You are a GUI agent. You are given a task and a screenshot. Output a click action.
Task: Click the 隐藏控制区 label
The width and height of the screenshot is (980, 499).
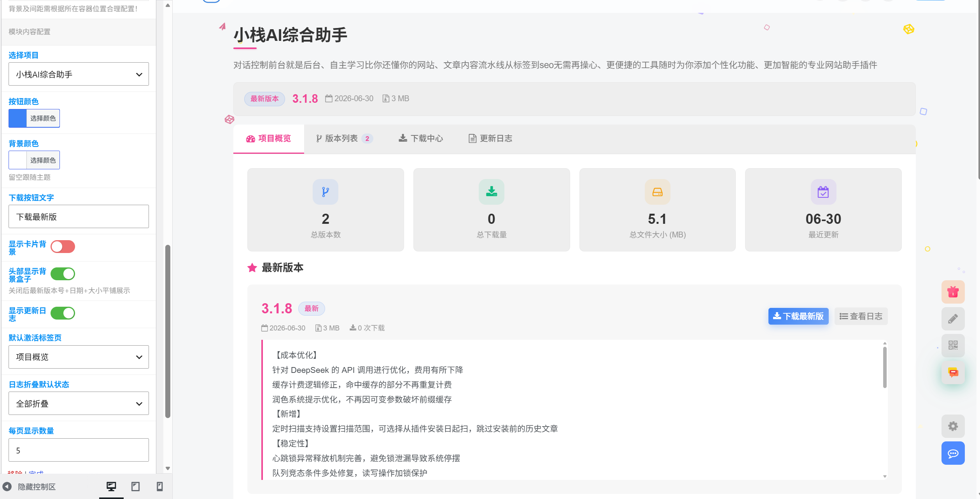tap(37, 487)
